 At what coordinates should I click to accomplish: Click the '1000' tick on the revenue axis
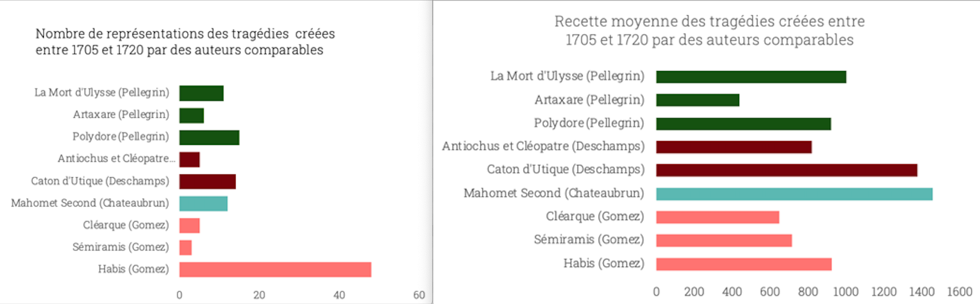point(845,291)
